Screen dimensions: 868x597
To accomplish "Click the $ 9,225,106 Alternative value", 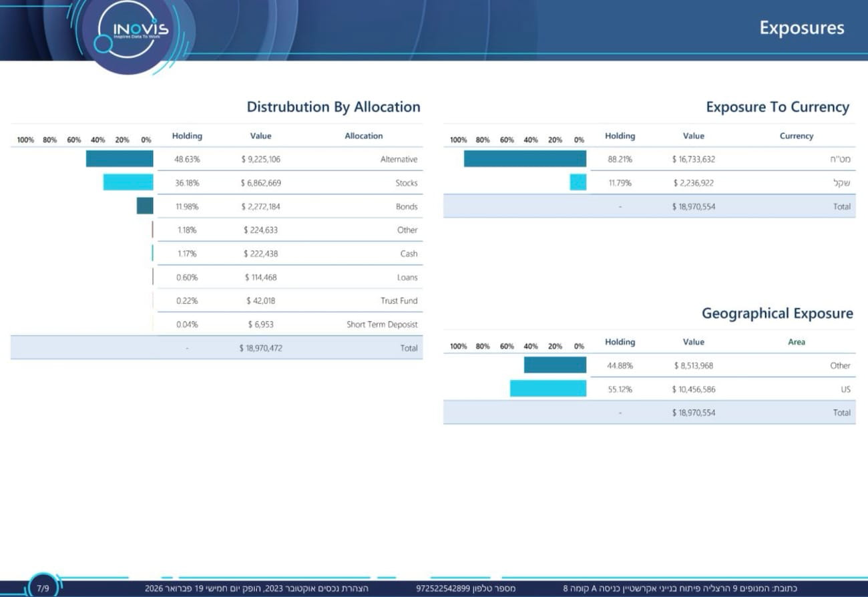I will tap(260, 159).
